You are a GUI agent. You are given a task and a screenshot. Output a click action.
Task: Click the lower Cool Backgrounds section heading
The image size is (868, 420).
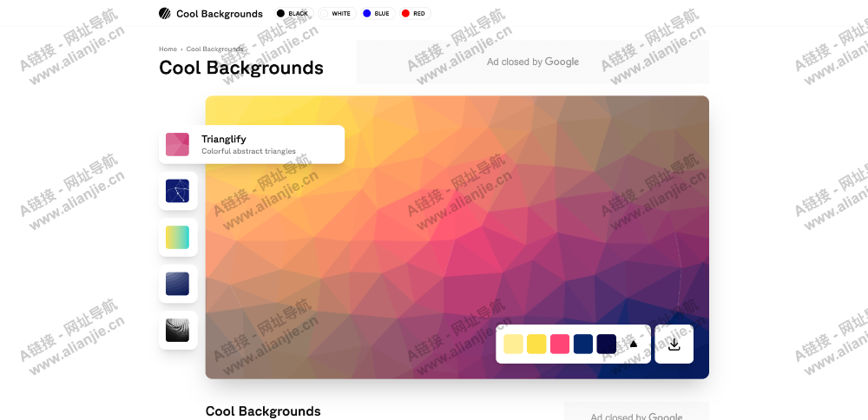pos(263,411)
